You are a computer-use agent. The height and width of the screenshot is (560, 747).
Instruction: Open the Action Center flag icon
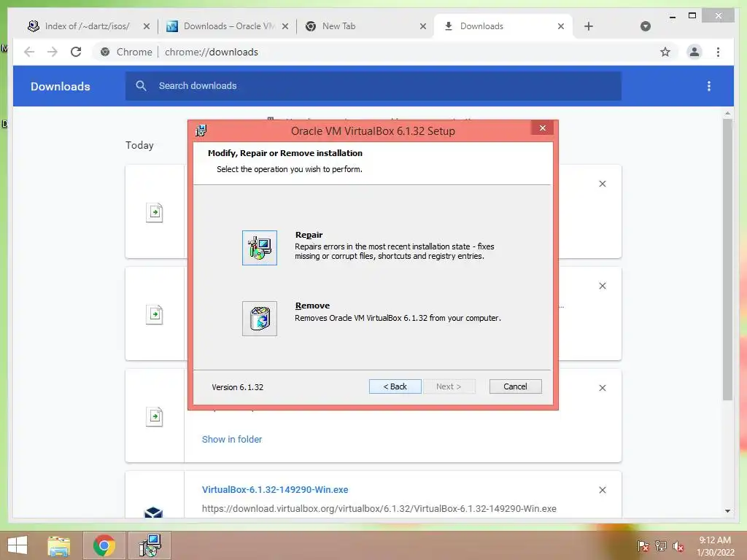click(x=643, y=546)
